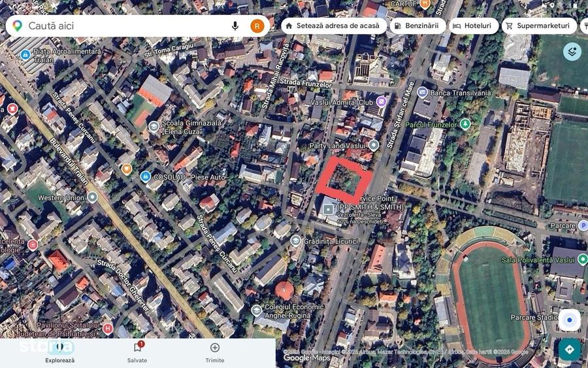Tap Setează adresa de acasă chip
Screen dimensions: 588x368
tap(334, 26)
